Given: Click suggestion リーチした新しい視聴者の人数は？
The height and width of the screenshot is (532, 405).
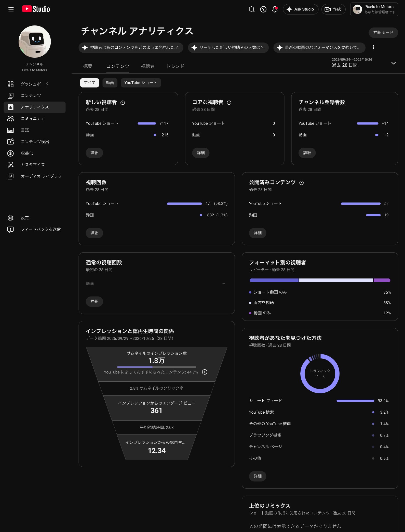Looking at the screenshot, I should point(228,48).
